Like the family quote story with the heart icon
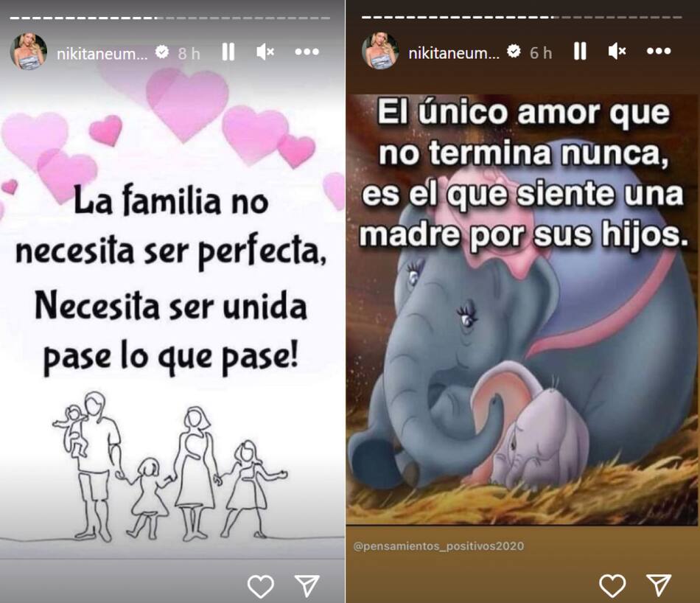 coord(261,586)
